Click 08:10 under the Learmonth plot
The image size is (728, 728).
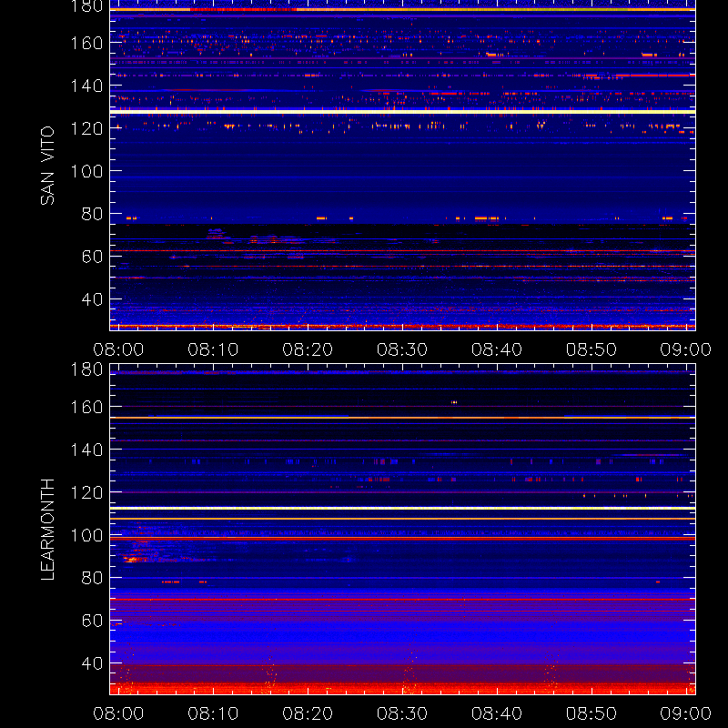[213, 713]
